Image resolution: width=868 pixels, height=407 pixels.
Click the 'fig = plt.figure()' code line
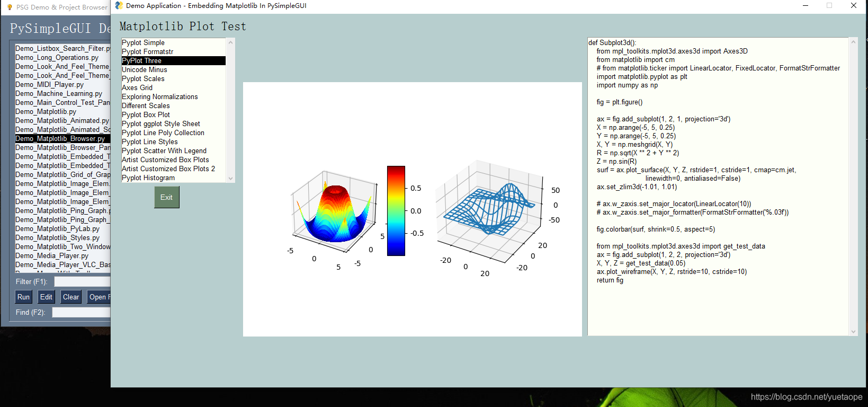[620, 102]
